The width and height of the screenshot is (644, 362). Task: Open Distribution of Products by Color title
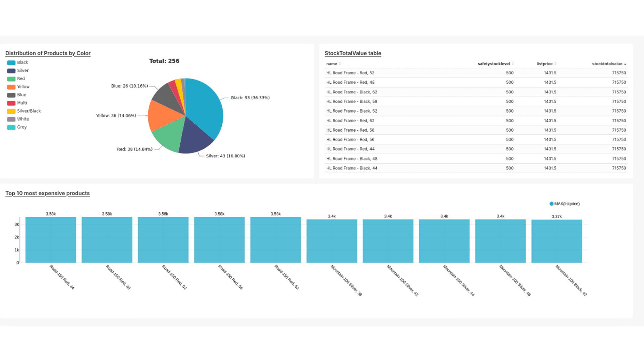coord(48,53)
